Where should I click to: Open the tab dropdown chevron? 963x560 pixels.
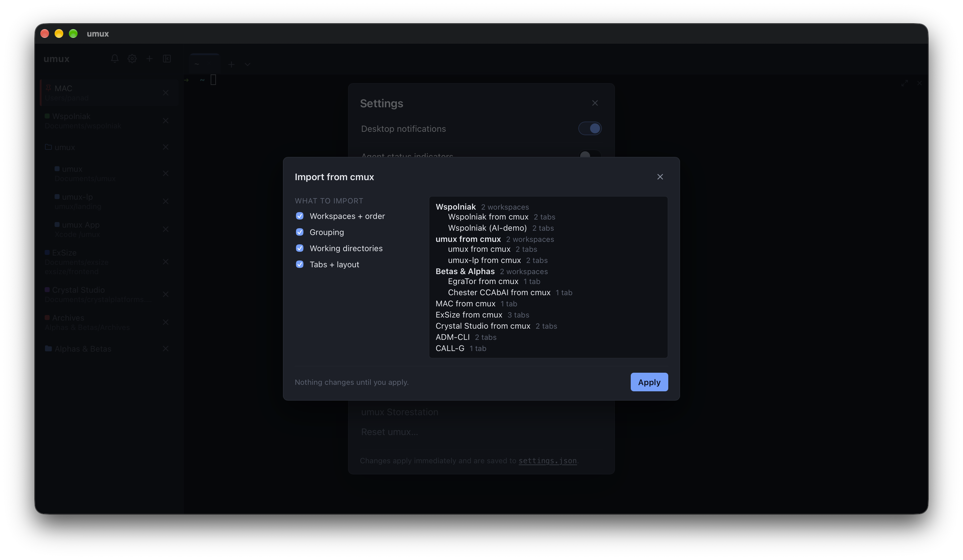248,64
